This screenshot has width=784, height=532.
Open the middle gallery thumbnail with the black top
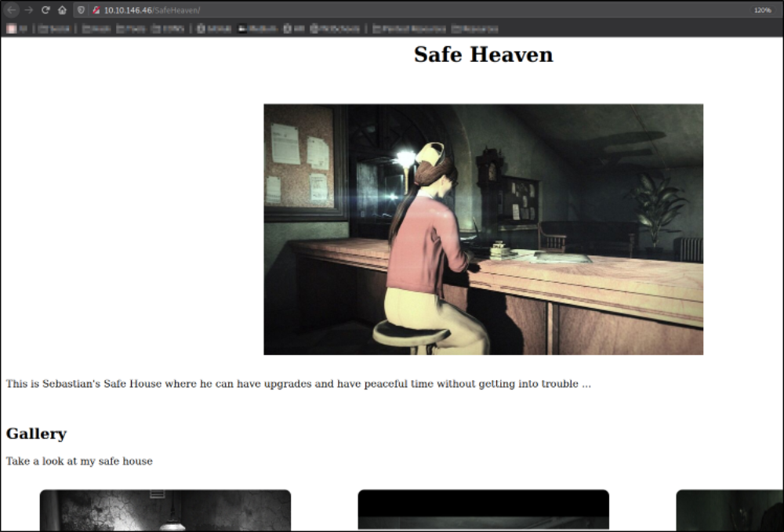pyautogui.click(x=484, y=510)
